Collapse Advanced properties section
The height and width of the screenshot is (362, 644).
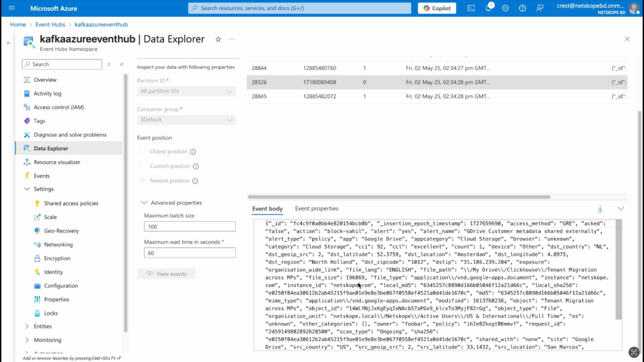pyautogui.click(x=144, y=202)
